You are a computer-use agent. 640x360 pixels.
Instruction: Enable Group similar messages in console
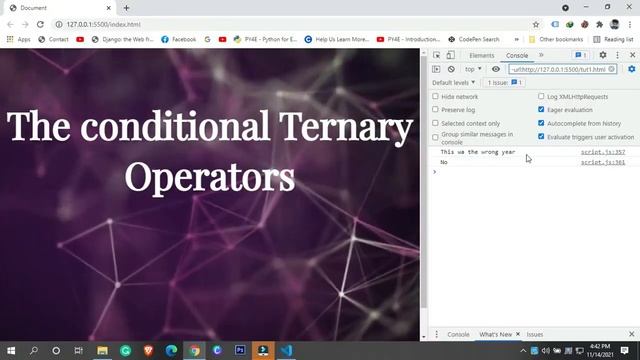pos(435,138)
